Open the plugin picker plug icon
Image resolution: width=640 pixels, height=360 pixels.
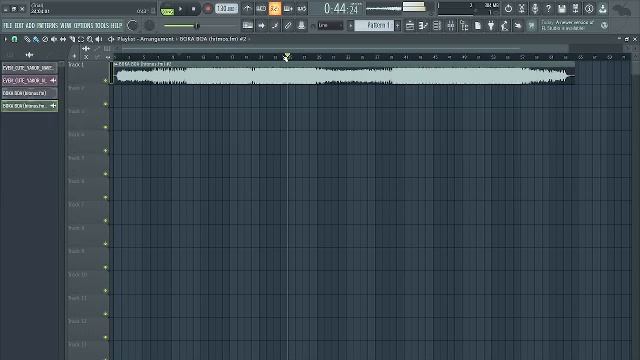click(491, 26)
